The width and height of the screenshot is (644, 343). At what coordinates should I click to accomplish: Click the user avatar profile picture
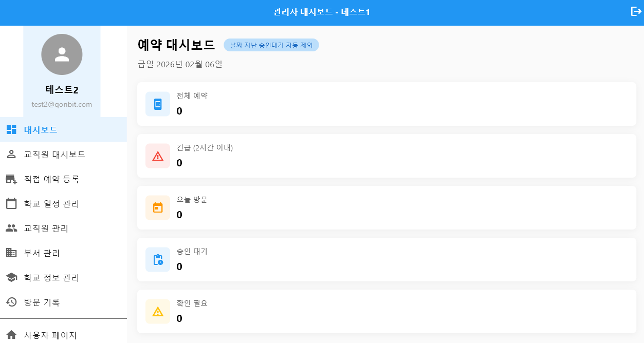click(62, 54)
